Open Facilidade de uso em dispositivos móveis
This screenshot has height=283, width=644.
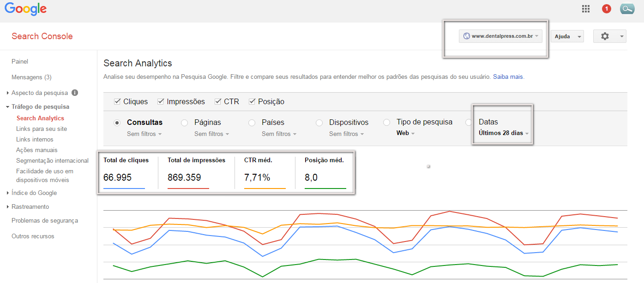[45, 176]
